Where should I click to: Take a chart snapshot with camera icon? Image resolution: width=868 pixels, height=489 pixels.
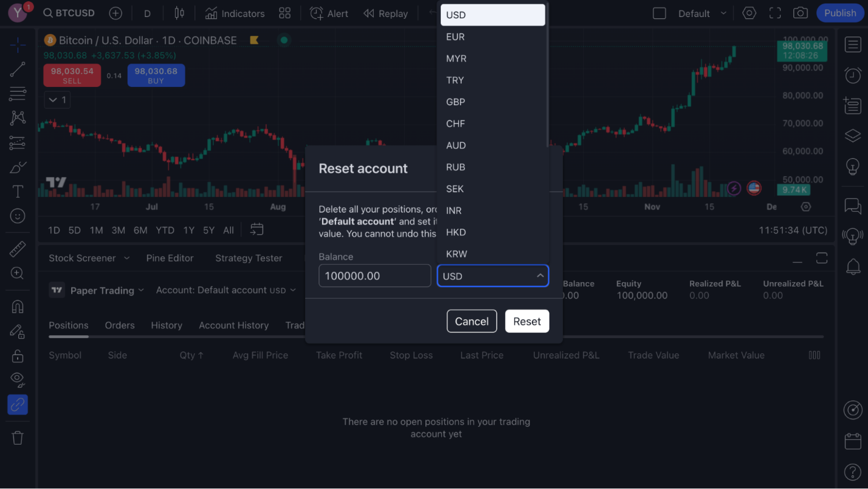tap(801, 13)
